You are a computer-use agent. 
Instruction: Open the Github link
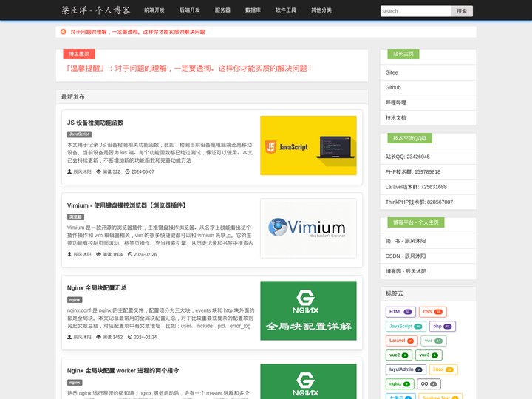coord(428,87)
